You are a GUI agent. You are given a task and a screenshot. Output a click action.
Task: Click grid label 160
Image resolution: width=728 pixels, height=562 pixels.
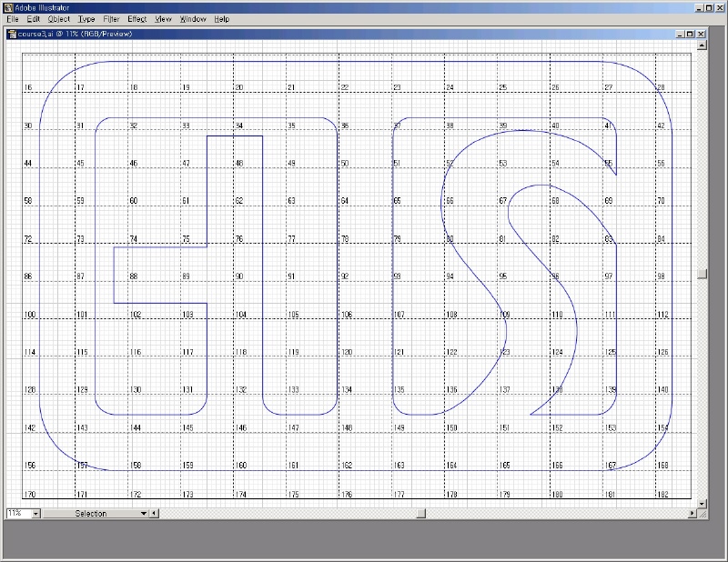tap(241, 466)
